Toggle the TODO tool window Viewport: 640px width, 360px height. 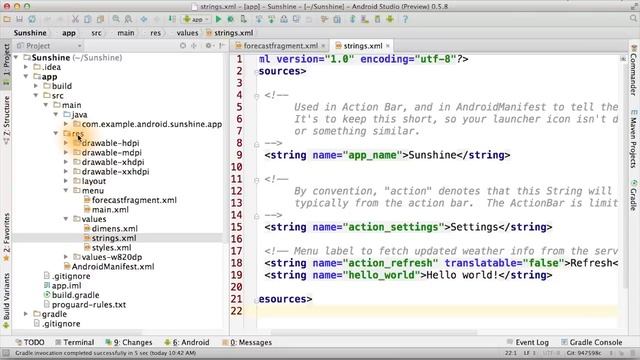point(30,342)
